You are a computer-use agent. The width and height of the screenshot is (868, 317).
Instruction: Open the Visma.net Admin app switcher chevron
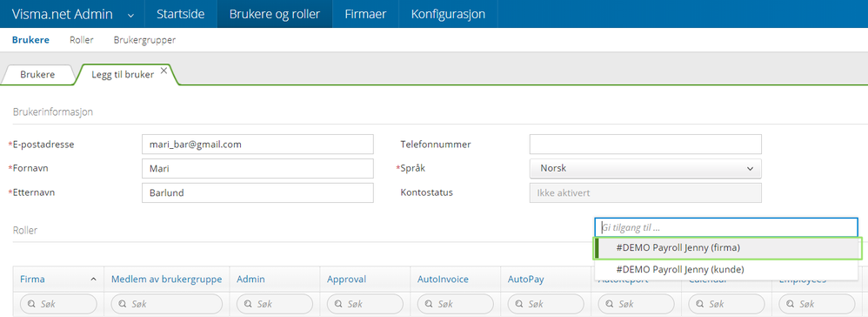[130, 15]
